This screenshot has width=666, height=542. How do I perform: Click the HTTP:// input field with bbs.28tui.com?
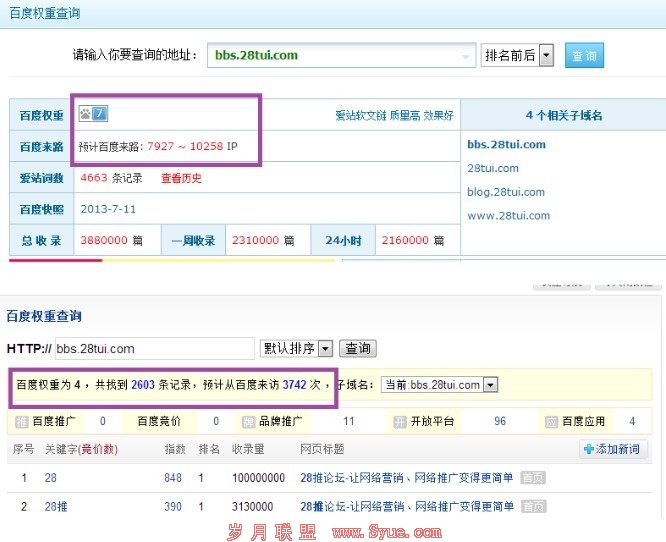[155, 349]
